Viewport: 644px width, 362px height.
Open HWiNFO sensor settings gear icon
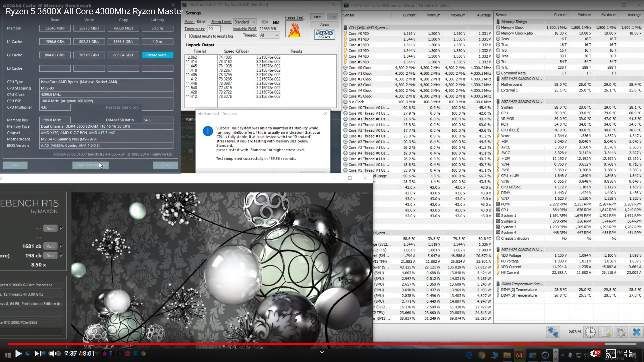pyautogui.click(x=621, y=332)
